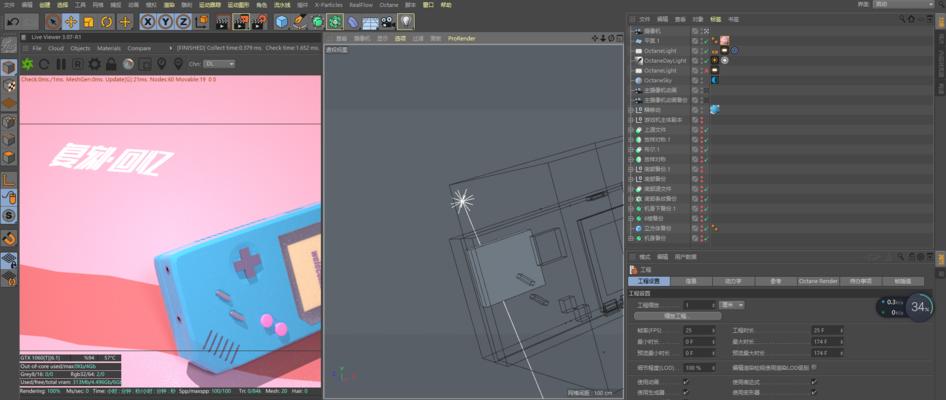Select the OctaneSky object
This screenshot has height=400, width=946.
coord(658,80)
